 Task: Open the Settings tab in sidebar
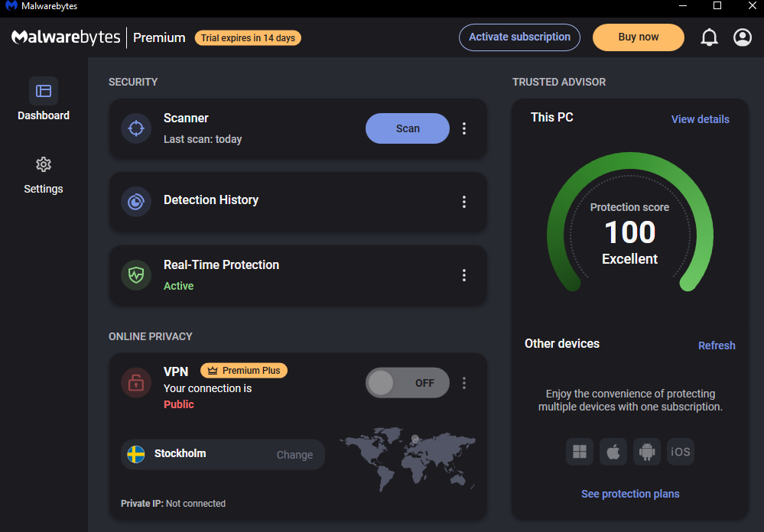(x=44, y=174)
